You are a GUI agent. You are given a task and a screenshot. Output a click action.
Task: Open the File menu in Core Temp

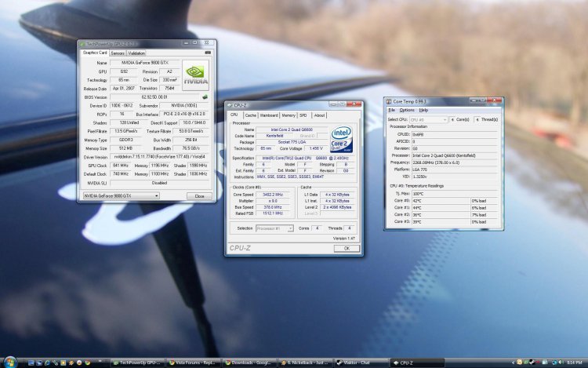pyautogui.click(x=391, y=111)
